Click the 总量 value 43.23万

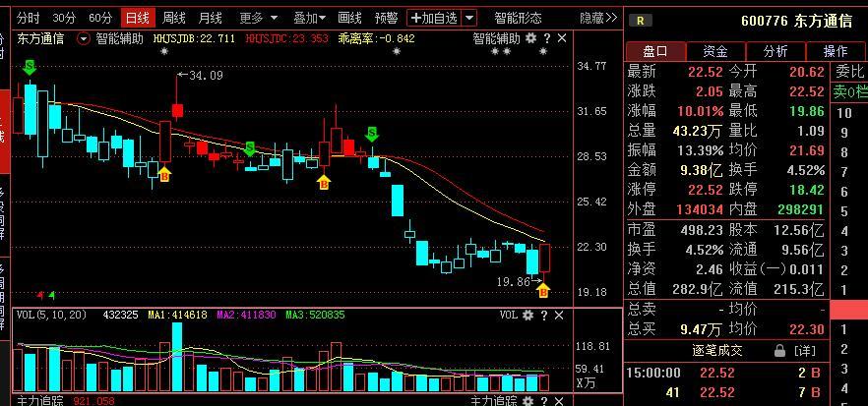tap(698, 131)
